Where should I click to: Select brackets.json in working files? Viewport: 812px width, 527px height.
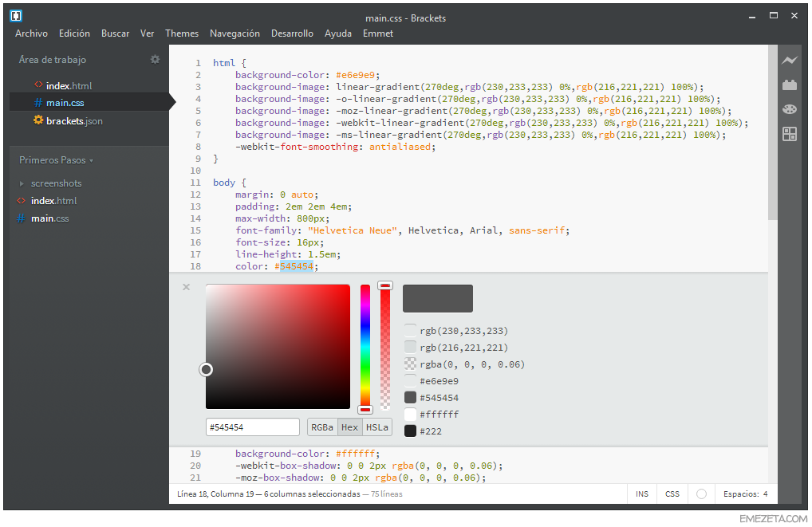tap(74, 120)
